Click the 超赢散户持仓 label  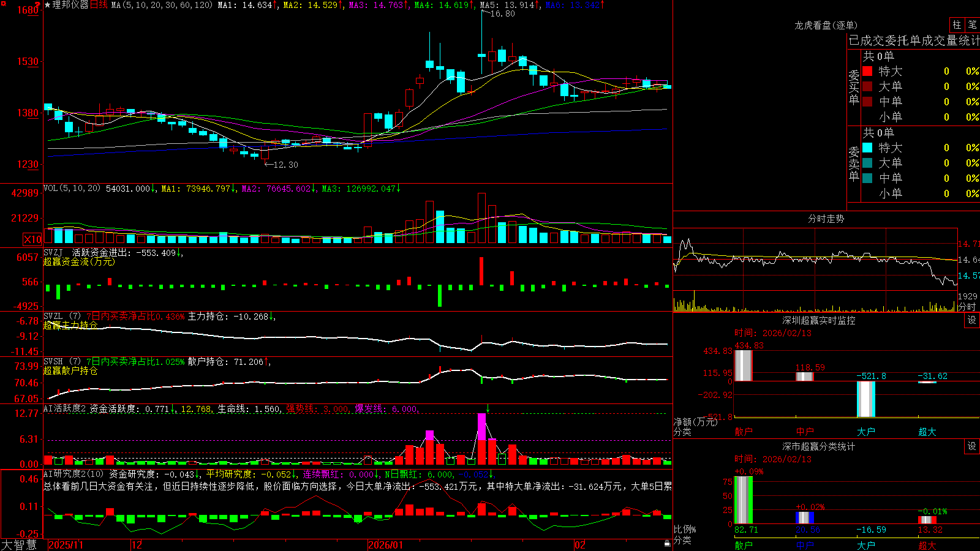pyautogui.click(x=70, y=370)
